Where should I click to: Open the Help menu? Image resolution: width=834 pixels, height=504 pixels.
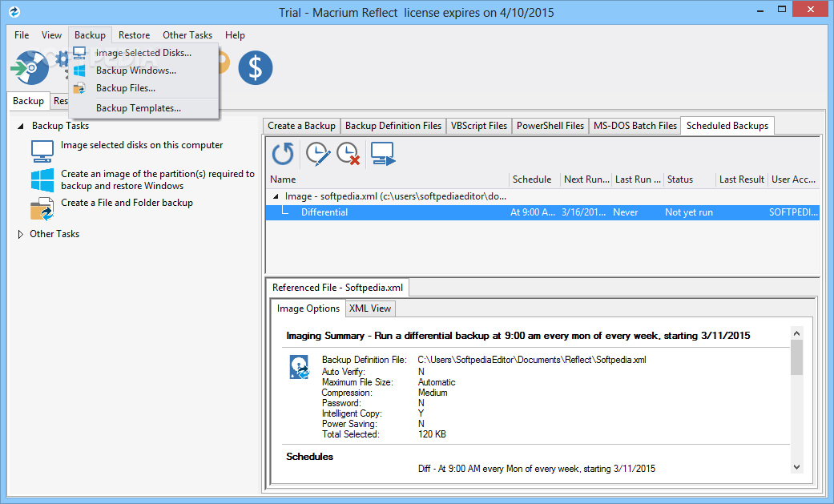coord(235,35)
